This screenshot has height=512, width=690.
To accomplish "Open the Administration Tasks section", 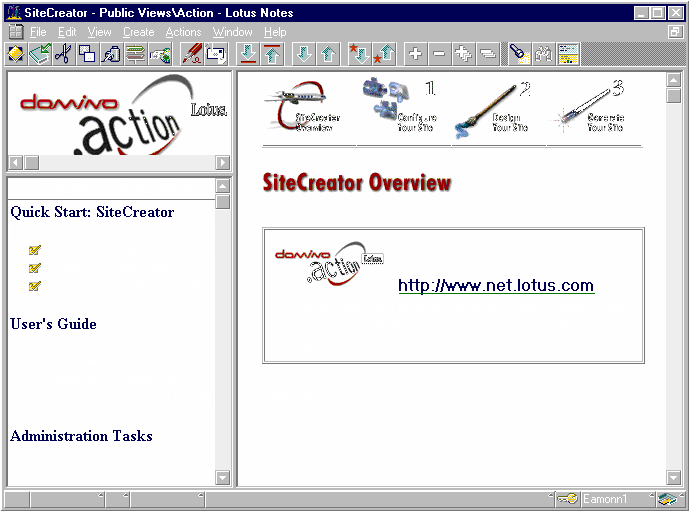I will (81, 436).
